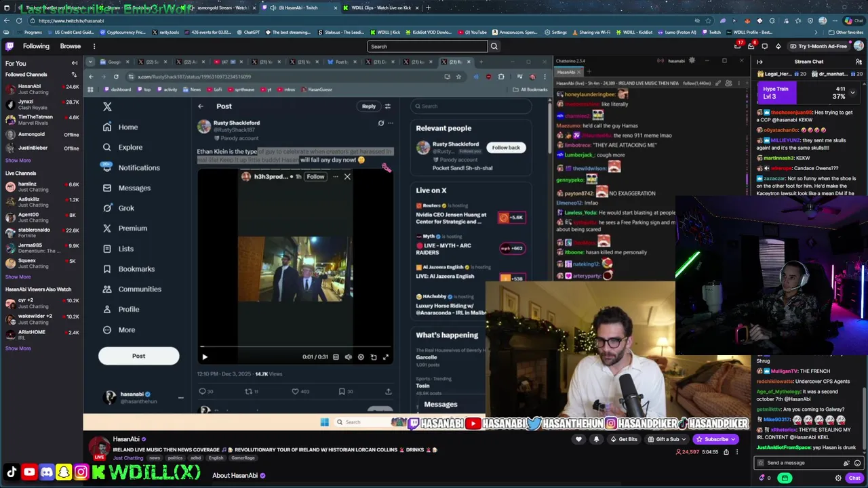Open Jynxzi channel in sidebar
The height and width of the screenshot is (488, 868).
pyautogui.click(x=41, y=104)
